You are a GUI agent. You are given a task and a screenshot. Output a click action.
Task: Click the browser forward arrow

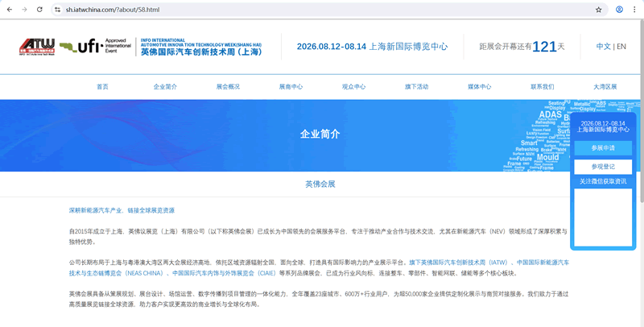(24, 9)
